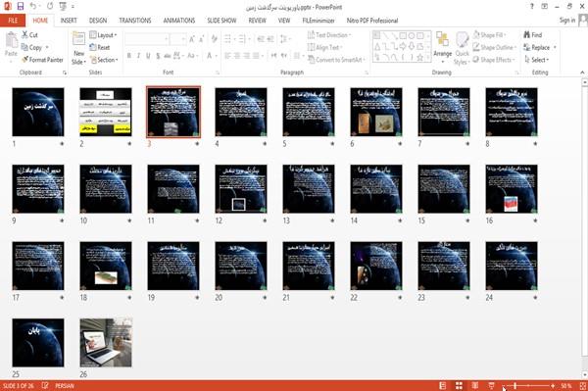Open Text Direction dropdown
The image size is (588, 391).
[x=329, y=35]
